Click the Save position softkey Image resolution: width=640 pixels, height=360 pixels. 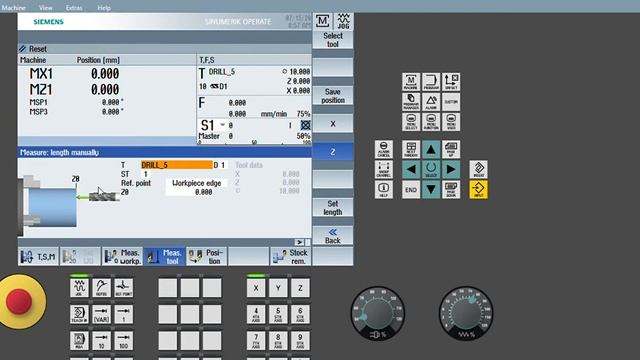point(333,96)
